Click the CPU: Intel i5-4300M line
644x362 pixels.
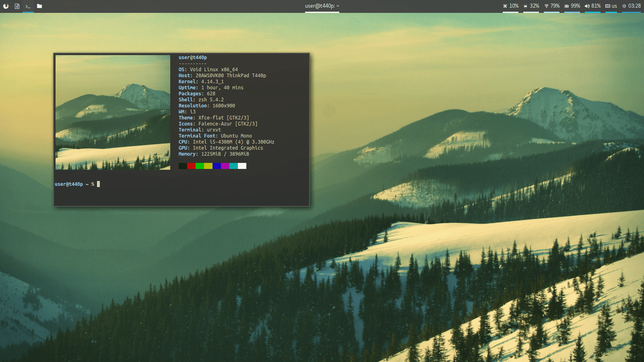(x=227, y=142)
